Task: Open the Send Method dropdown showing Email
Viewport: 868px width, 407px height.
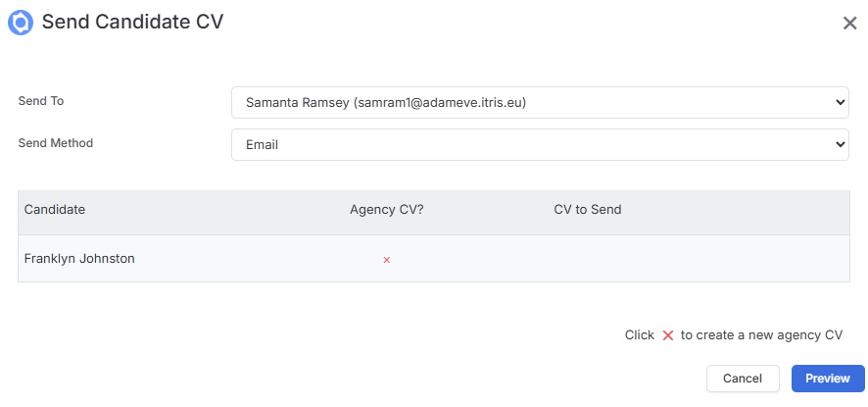Action: [x=540, y=145]
